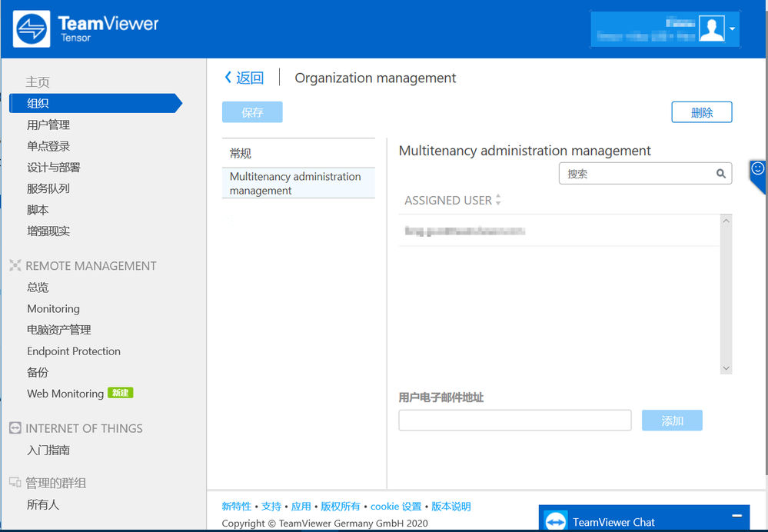The width and height of the screenshot is (768, 532).
Task: Open Endpoint Protection in the sidebar
Action: pos(74,351)
